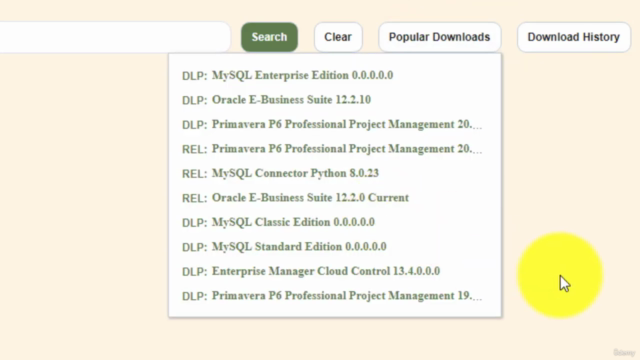Open Popular Downloads list
The image size is (640, 360).
(440, 37)
